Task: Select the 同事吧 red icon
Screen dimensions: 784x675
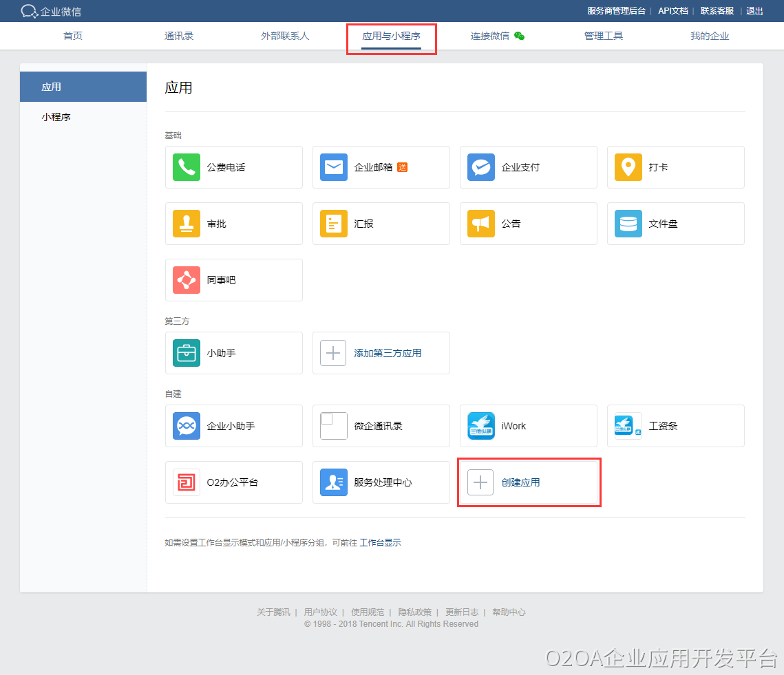Action: [x=187, y=280]
